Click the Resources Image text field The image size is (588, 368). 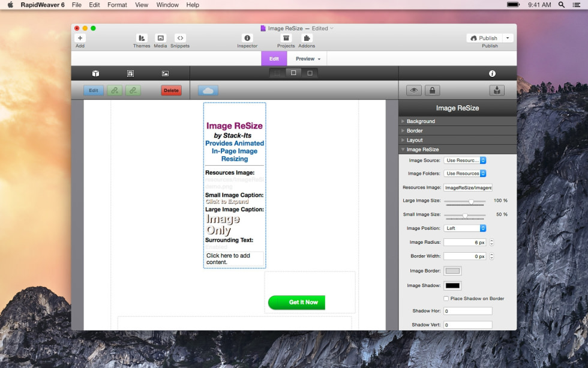[x=468, y=187]
